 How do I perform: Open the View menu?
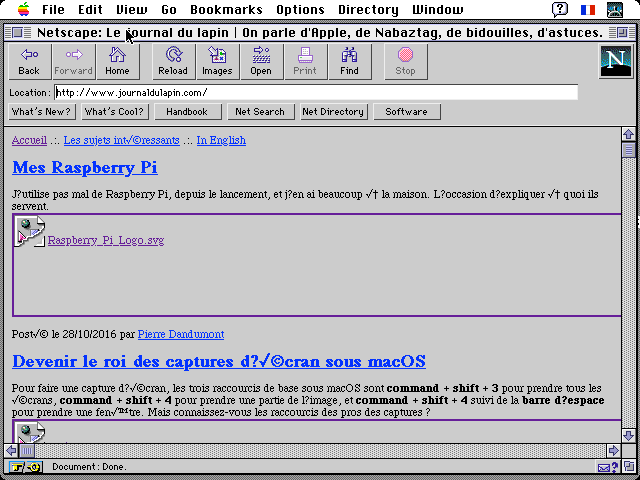click(x=131, y=9)
